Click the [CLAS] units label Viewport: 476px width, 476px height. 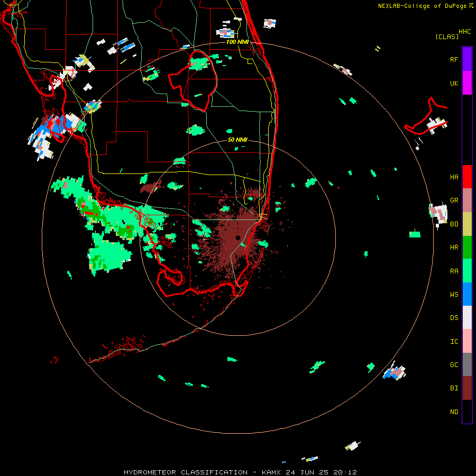pos(447,36)
